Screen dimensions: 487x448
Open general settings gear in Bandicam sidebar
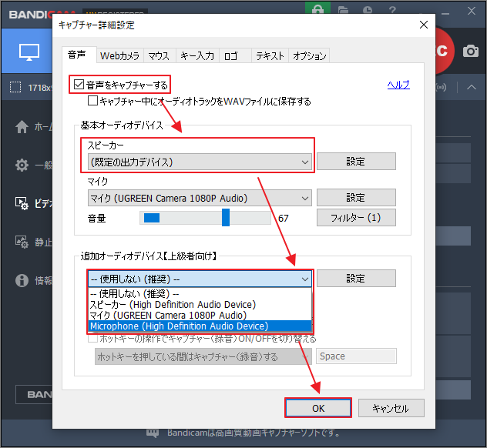[22, 165]
